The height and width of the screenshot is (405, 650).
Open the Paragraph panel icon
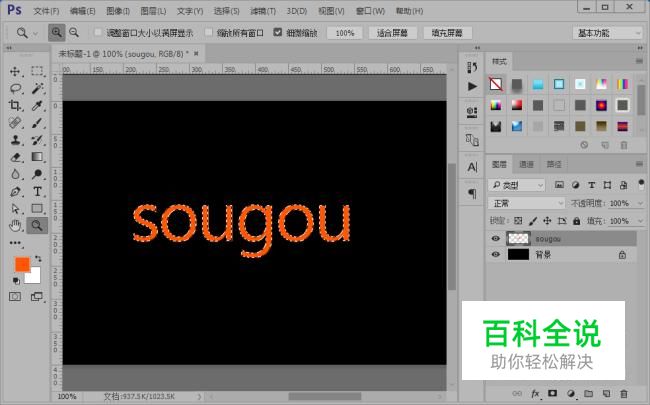(x=472, y=193)
